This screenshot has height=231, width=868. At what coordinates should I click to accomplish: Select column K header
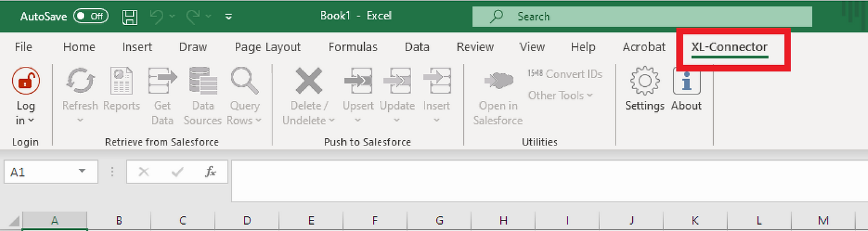(x=695, y=221)
